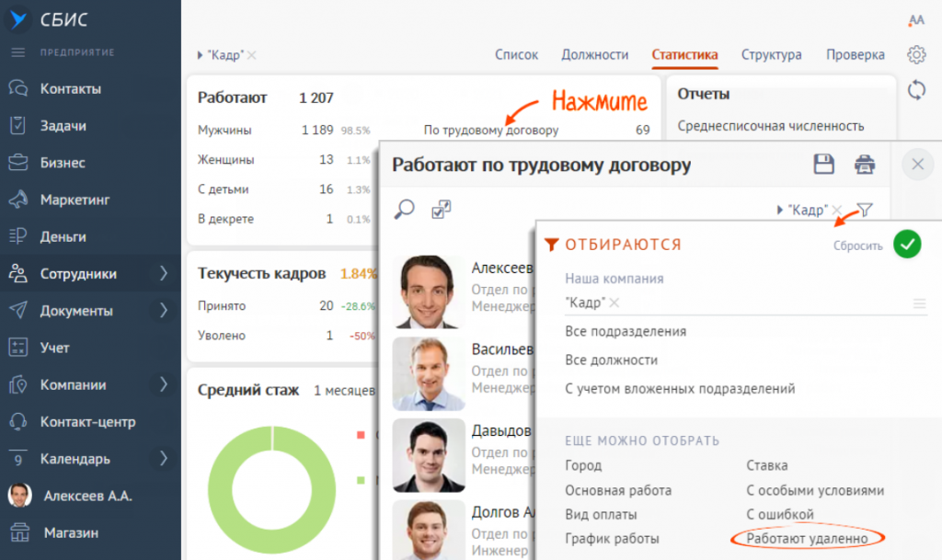Image resolution: width=942 pixels, height=560 pixels.
Task: Expand the Календарь submenu arrow
Action: pyautogui.click(x=164, y=459)
